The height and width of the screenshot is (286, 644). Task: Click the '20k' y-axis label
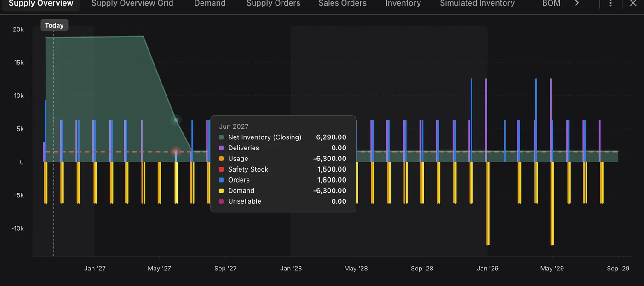point(18,29)
